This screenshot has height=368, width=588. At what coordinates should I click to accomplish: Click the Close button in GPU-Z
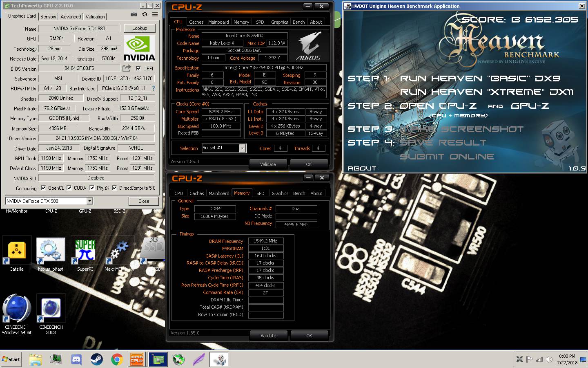144,201
